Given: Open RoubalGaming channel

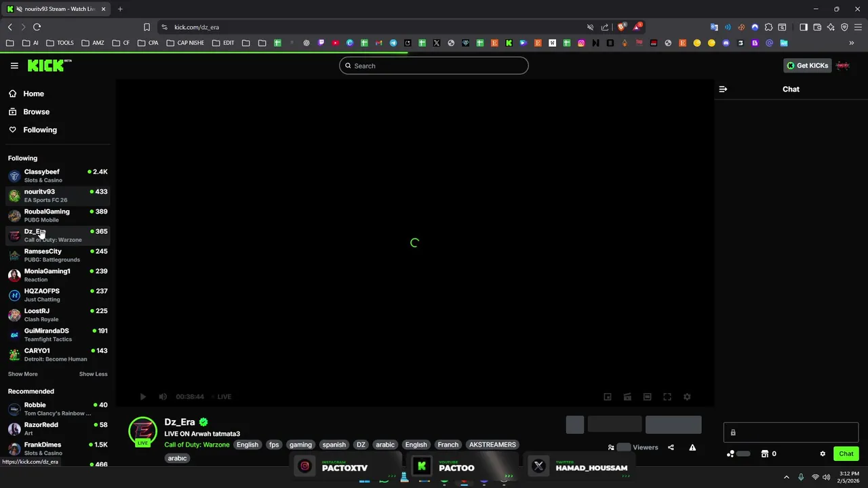Looking at the screenshot, I should pyautogui.click(x=58, y=216).
